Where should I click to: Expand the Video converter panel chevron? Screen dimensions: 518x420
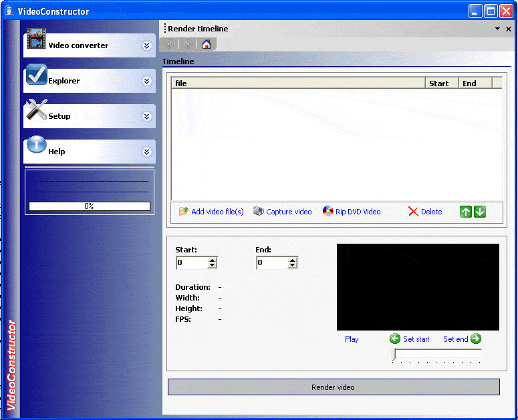coord(146,46)
